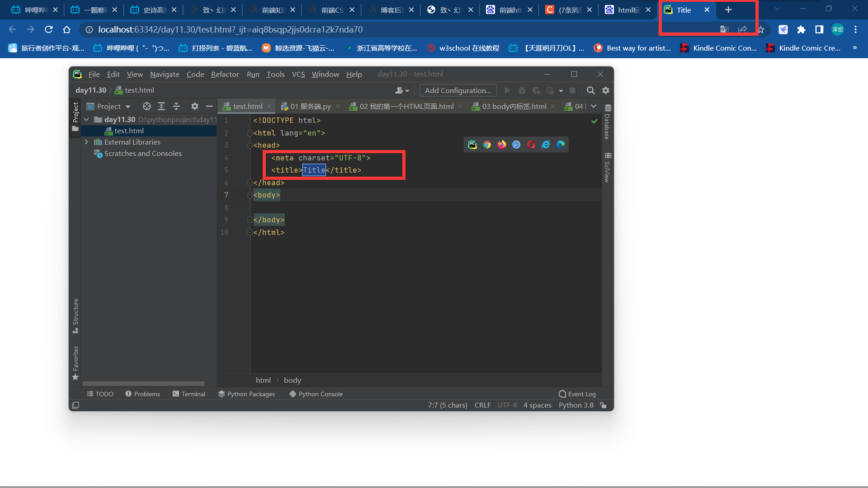Screen dimensions: 868x488
Task: Click Add Configuration button
Action: point(458,90)
